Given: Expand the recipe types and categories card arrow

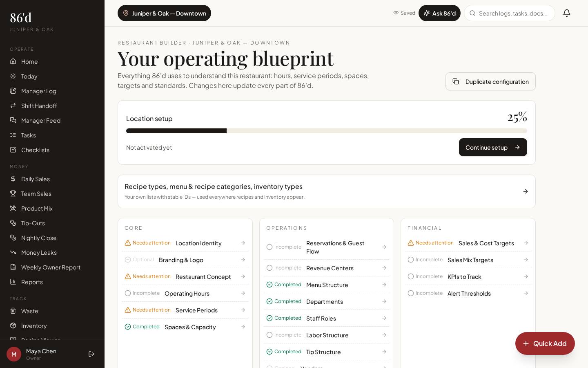Looking at the screenshot, I should click(x=526, y=191).
